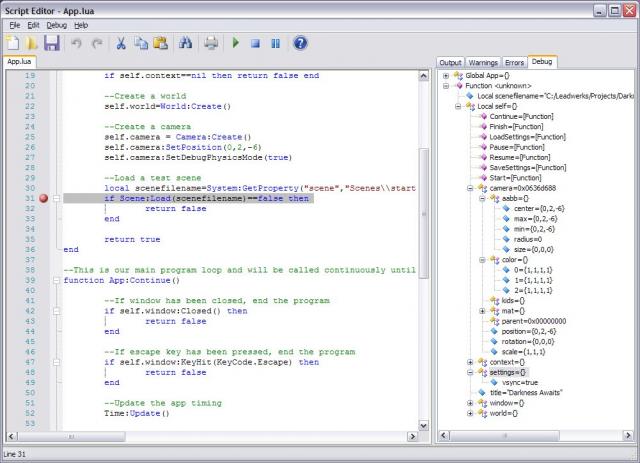
Task: Expand the window tree node
Action: click(470, 402)
